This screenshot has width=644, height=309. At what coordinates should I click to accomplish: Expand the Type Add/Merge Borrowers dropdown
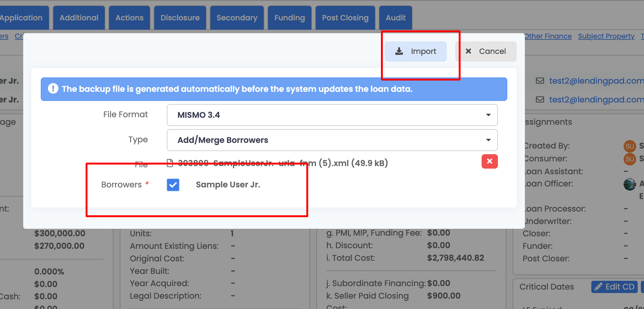pos(332,140)
